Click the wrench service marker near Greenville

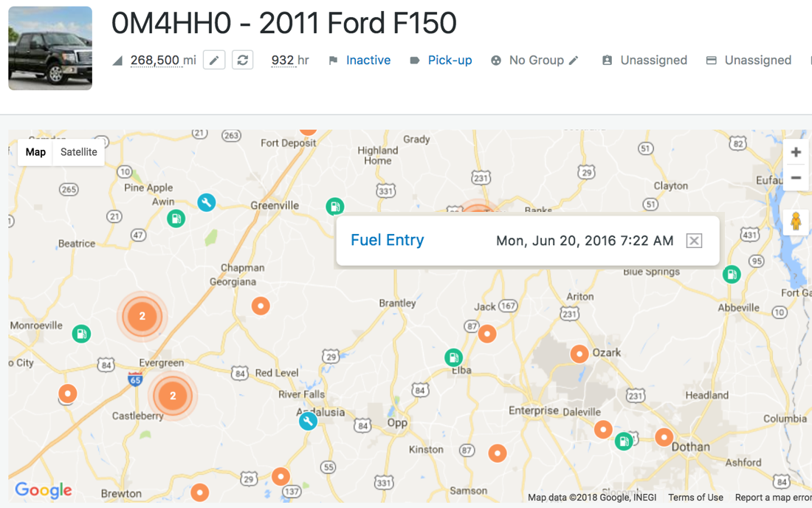point(207,202)
